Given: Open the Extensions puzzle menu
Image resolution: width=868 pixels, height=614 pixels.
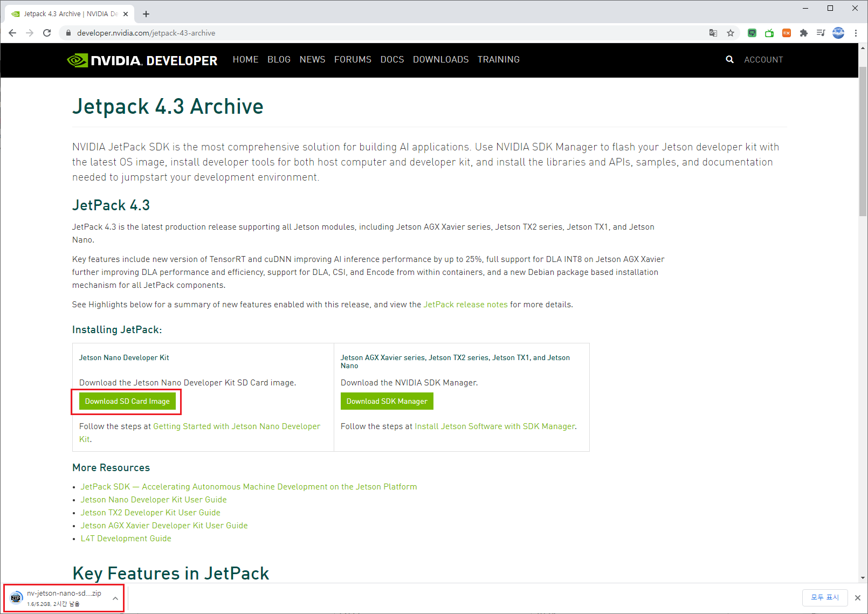Looking at the screenshot, I should tap(804, 33).
